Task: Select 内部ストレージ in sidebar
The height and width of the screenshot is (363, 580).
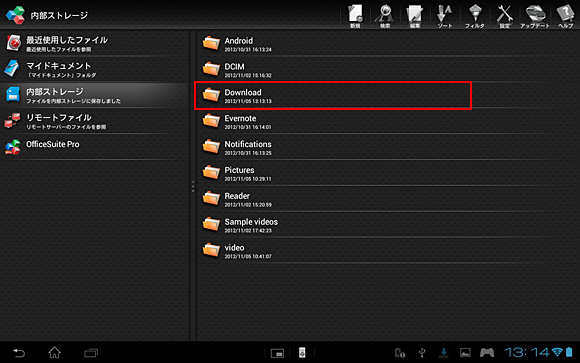Action: click(95, 95)
